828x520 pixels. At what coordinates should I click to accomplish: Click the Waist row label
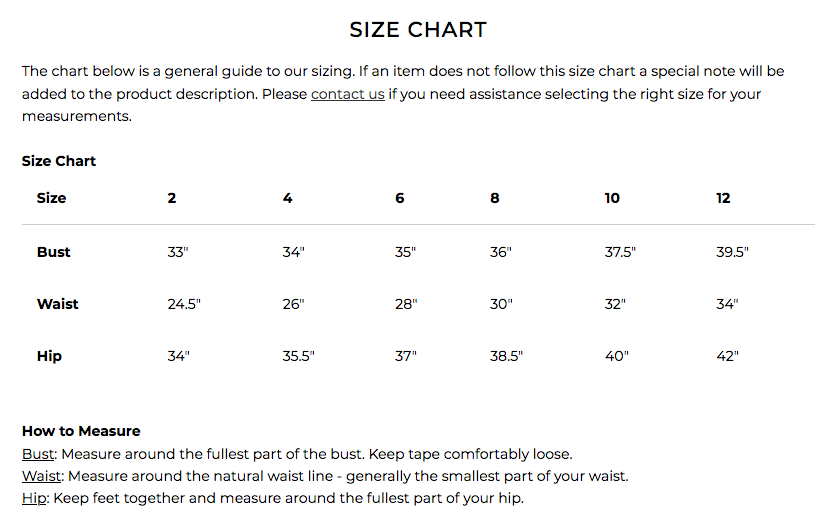(58, 304)
